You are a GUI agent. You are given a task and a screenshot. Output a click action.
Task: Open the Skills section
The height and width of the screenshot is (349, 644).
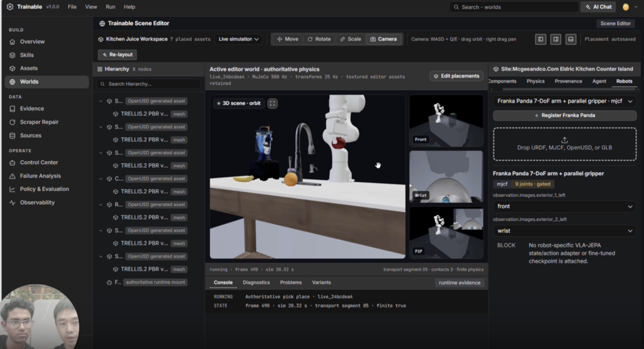(x=26, y=55)
